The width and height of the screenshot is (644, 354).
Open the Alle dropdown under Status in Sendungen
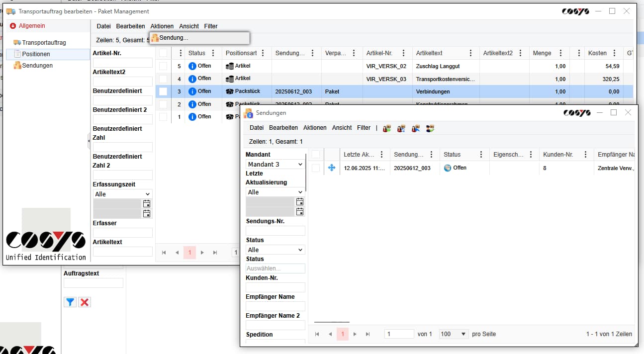(275, 250)
